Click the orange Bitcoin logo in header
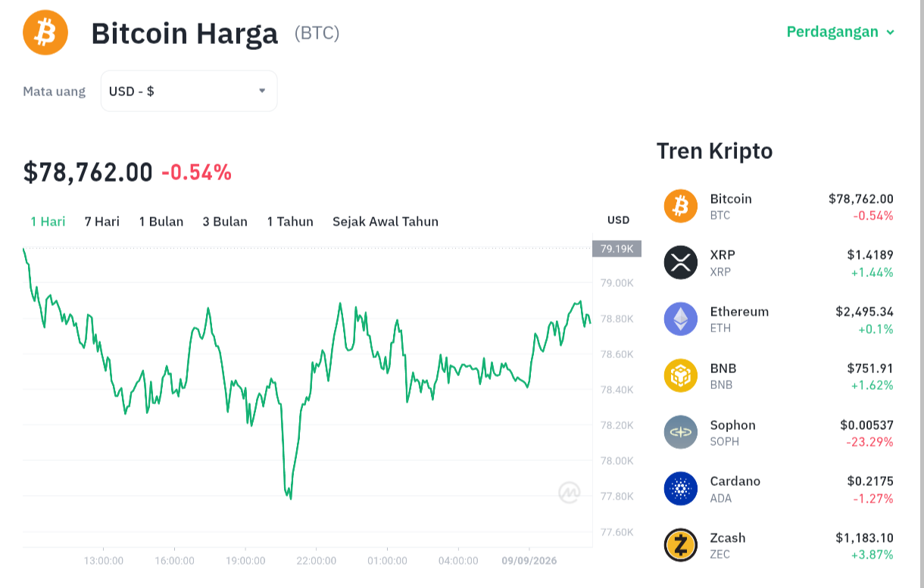The width and height of the screenshot is (924, 588). click(x=45, y=33)
